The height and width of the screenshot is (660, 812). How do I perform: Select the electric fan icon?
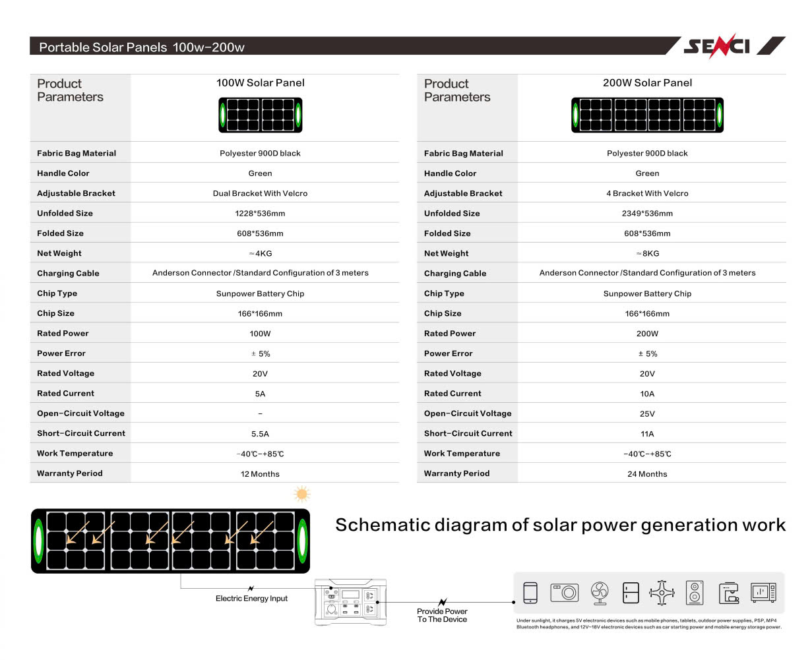(599, 593)
